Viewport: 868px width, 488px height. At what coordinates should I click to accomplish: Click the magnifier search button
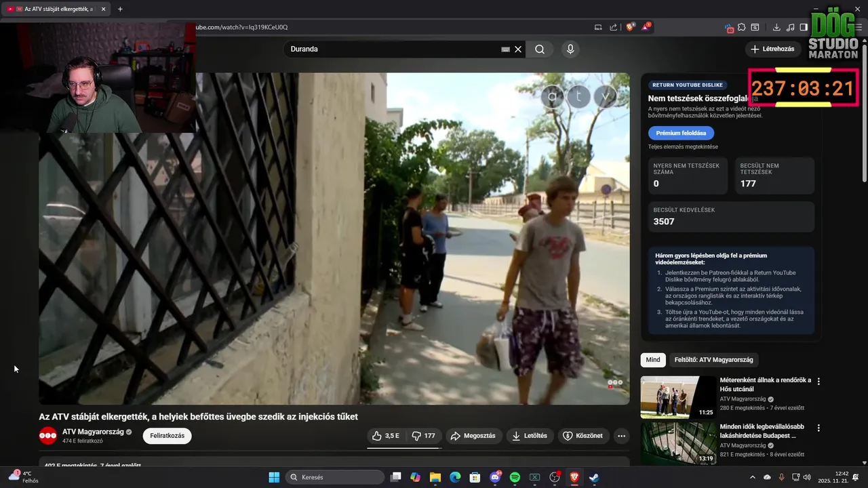pyautogui.click(x=540, y=49)
